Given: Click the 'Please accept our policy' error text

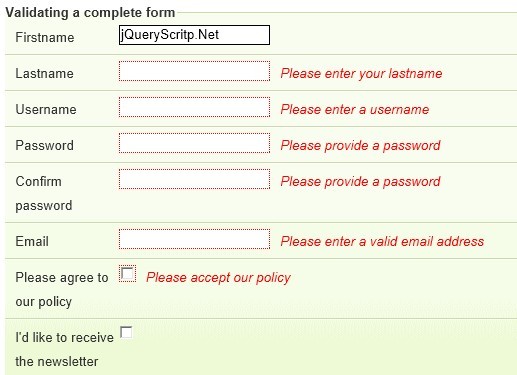Looking at the screenshot, I should [x=218, y=278].
